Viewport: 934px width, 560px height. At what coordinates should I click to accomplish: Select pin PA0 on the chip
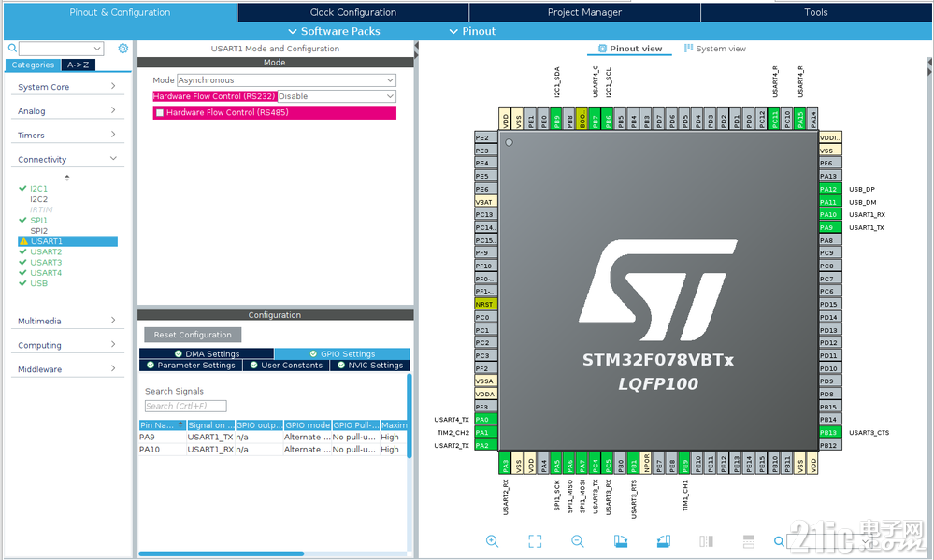pos(486,420)
